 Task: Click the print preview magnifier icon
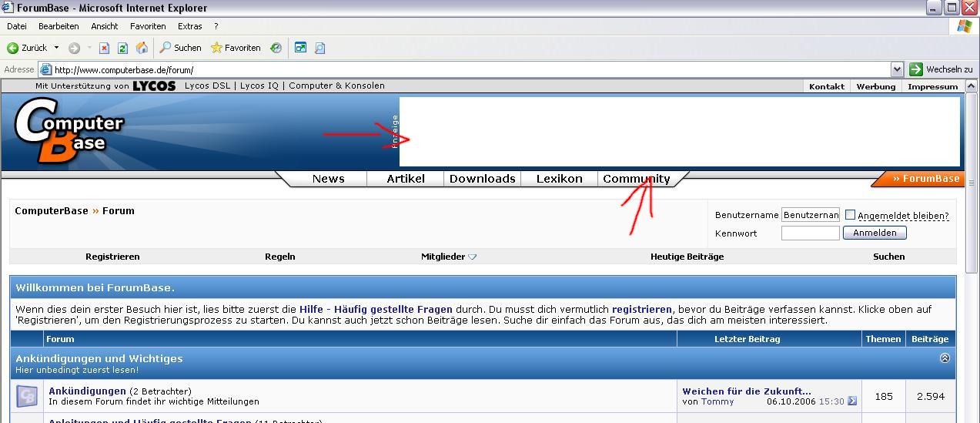coord(319,48)
